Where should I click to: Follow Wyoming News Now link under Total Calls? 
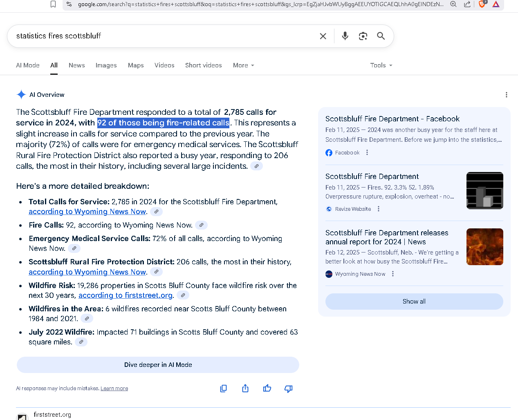tap(87, 212)
